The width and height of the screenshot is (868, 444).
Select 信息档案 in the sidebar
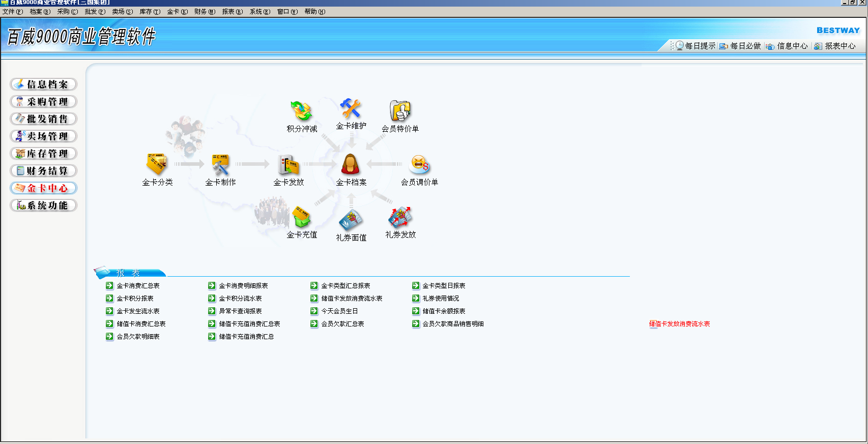[44, 84]
